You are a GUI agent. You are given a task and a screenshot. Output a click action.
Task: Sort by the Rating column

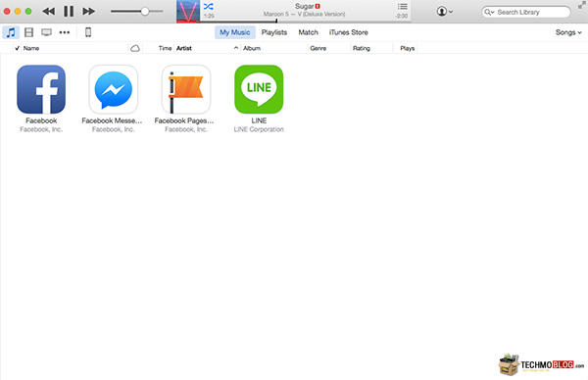[x=361, y=48]
